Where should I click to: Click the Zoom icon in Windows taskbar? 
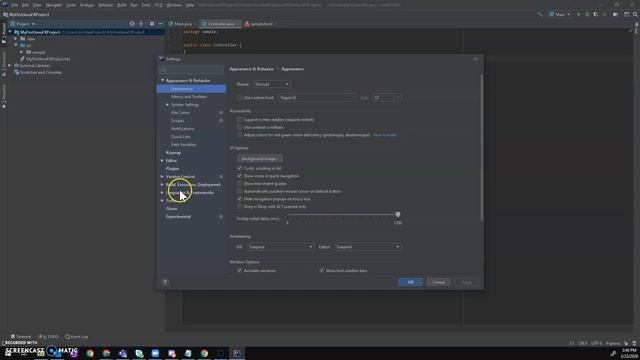pos(155,353)
